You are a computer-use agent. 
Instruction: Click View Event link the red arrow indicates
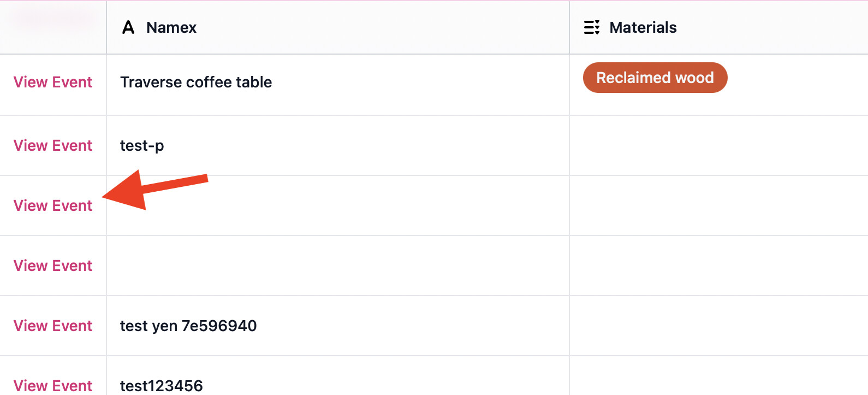click(x=53, y=205)
